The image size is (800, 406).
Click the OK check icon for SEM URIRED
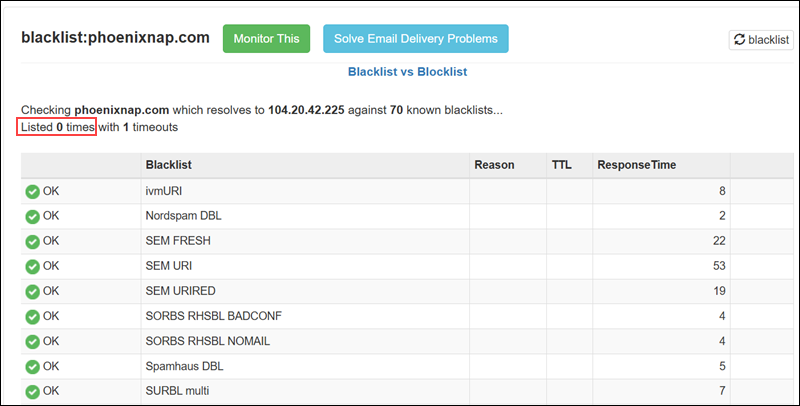click(x=33, y=292)
